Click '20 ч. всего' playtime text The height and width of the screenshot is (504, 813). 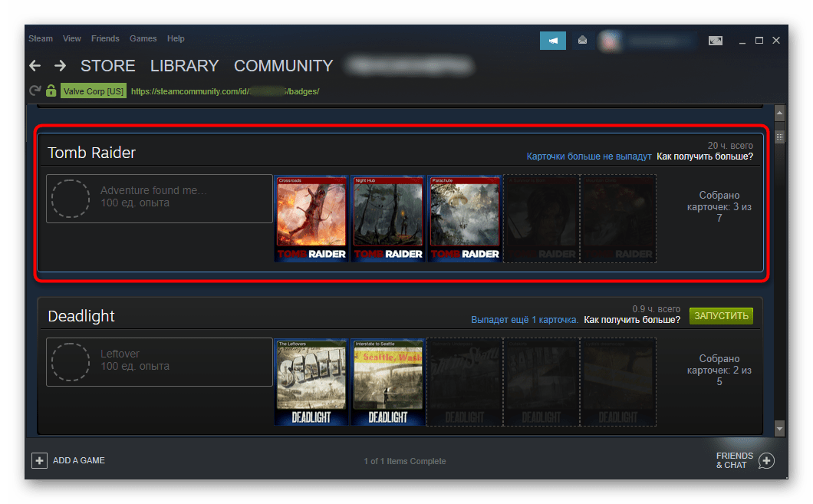tap(730, 145)
